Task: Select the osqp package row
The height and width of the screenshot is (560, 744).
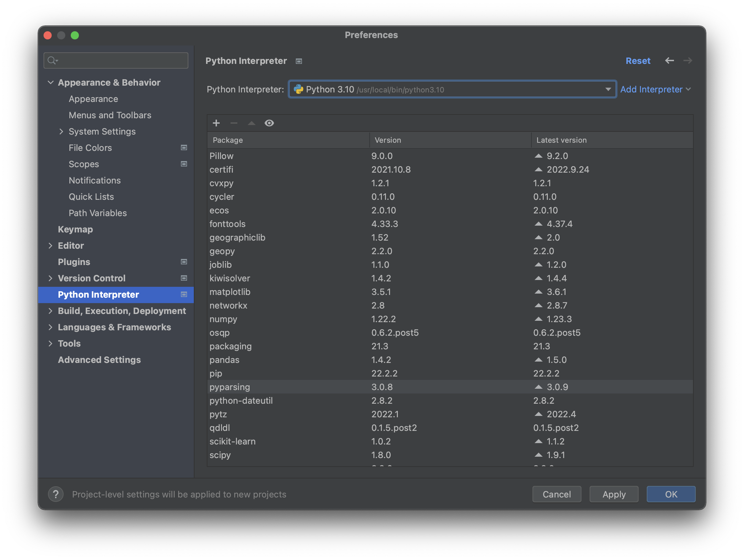Action: coord(450,333)
